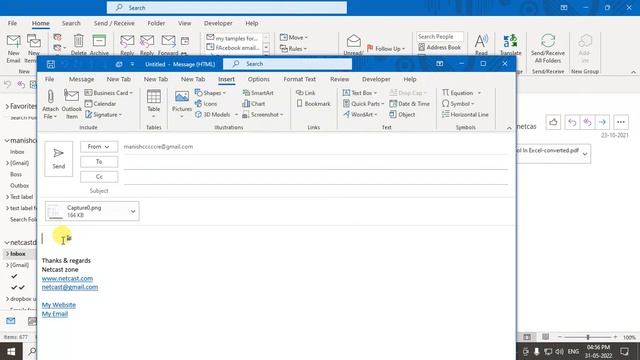The height and width of the screenshot is (360, 640).
Task: Click save icon in message title bar
Action: click(x=51, y=64)
